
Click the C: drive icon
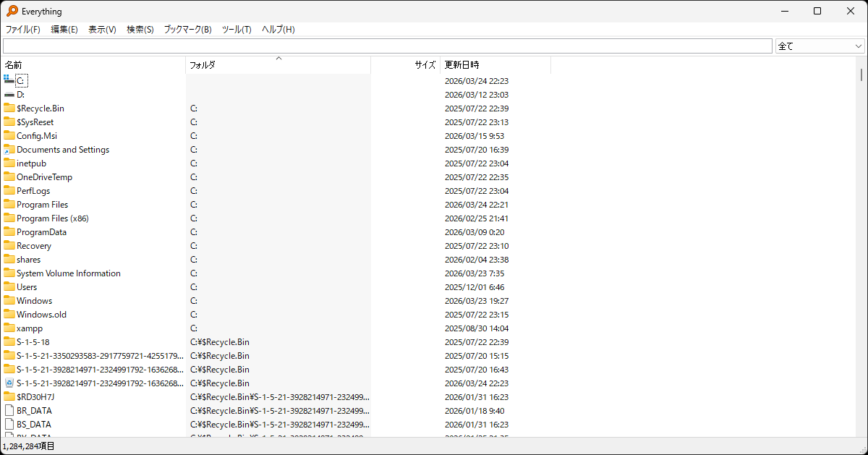(x=9, y=80)
